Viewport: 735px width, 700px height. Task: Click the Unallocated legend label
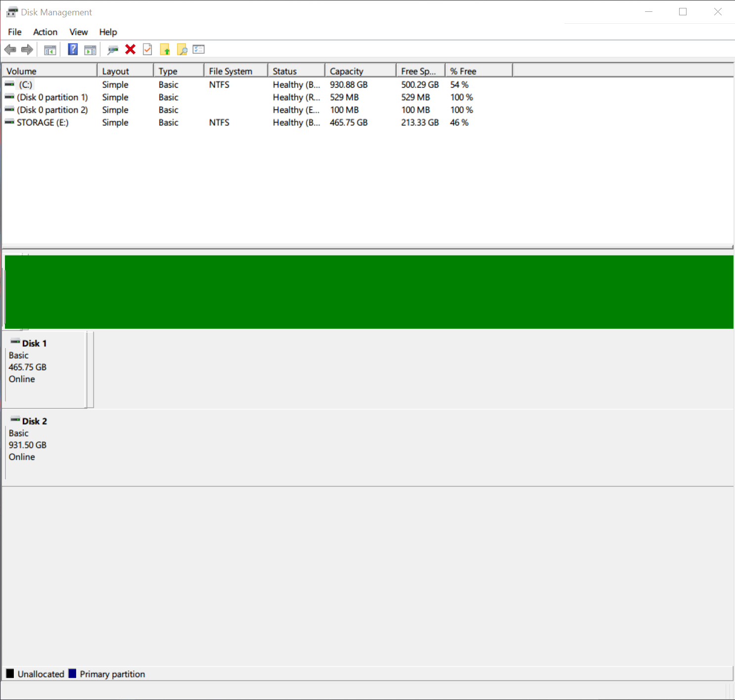[x=41, y=674]
